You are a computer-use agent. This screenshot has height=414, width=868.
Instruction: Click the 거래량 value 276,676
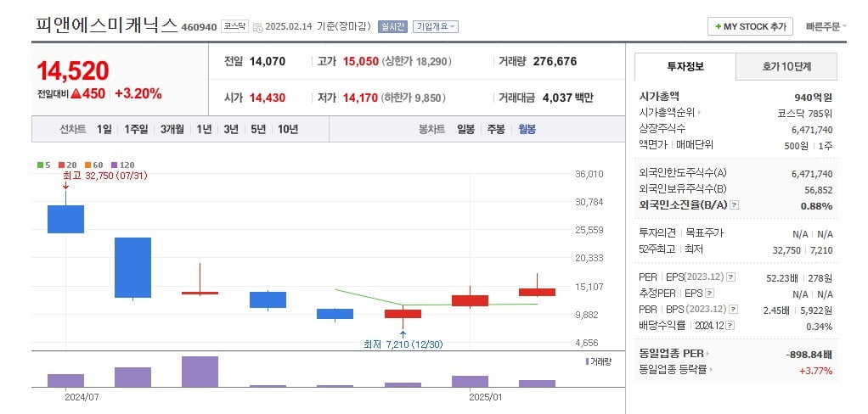(555, 61)
